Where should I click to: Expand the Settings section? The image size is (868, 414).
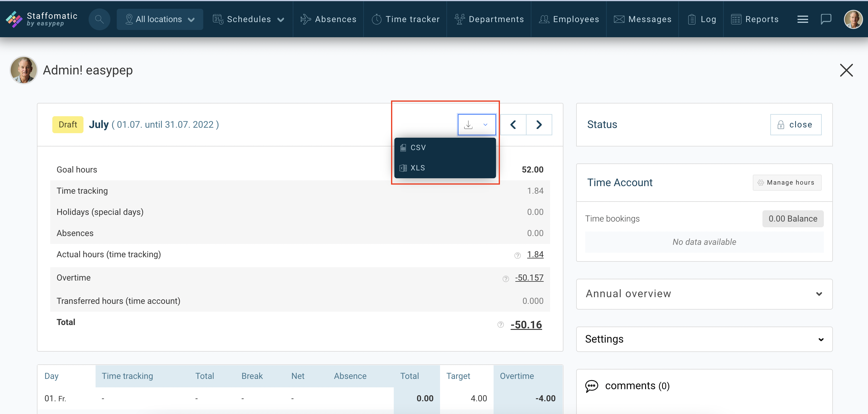click(704, 339)
